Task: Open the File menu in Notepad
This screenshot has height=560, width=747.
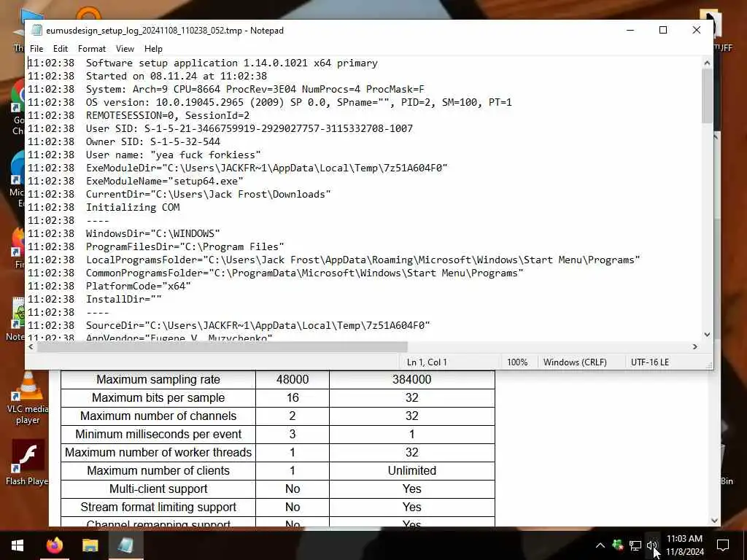Action: [x=36, y=49]
